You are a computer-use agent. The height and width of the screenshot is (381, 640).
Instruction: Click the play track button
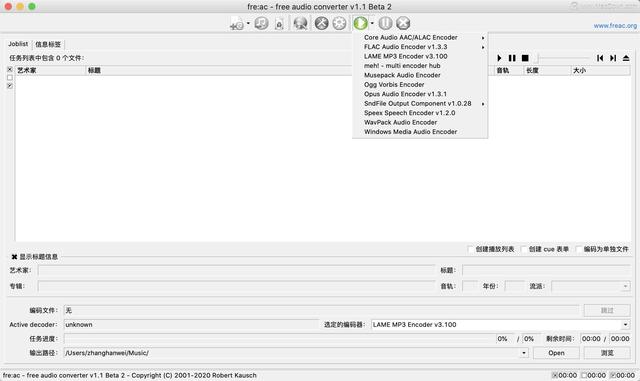[x=499, y=58]
